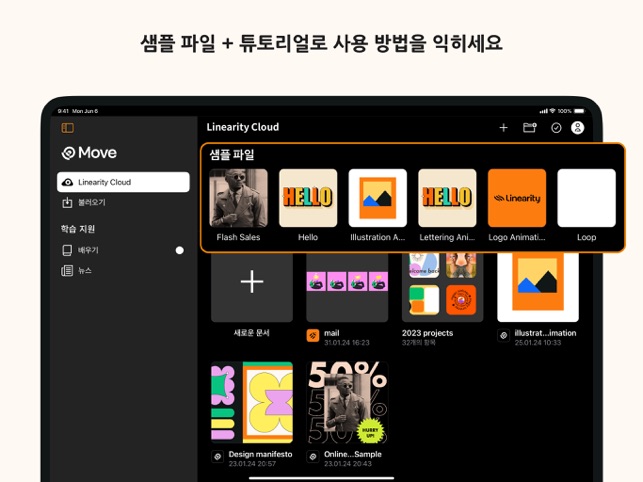This screenshot has height=482, width=643.
Task: Click file icon beside Online...Sample
Action: [313, 457]
